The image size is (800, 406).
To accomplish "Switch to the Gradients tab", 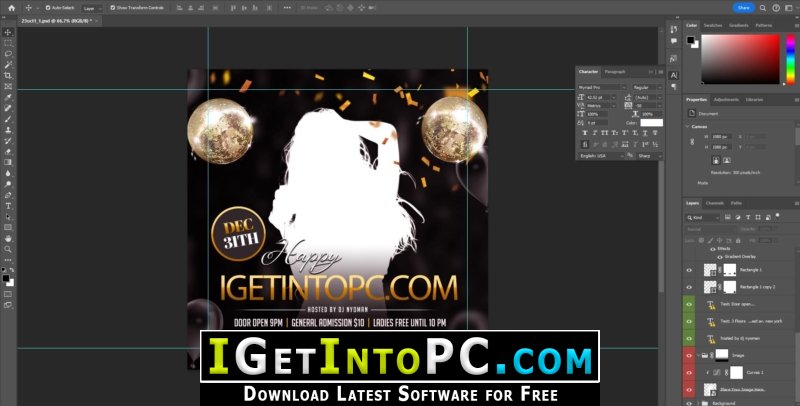I will [x=738, y=25].
